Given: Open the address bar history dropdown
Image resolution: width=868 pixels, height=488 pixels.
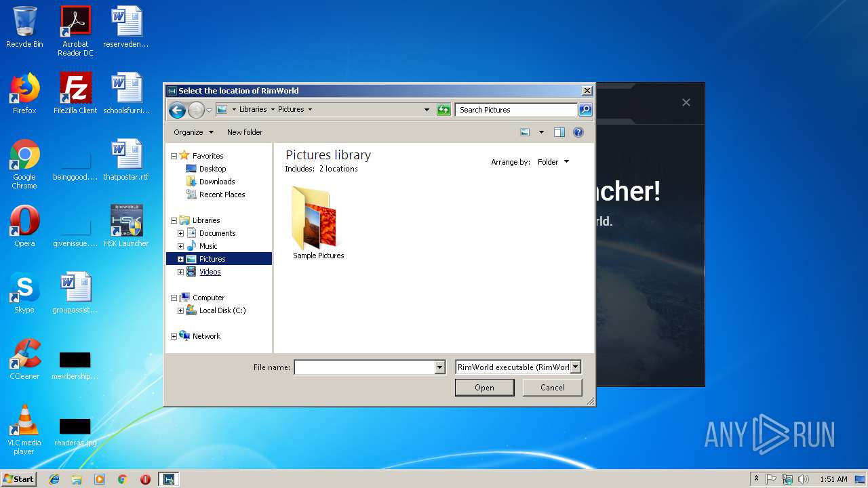Looking at the screenshot, I should (x=427, y=110).
